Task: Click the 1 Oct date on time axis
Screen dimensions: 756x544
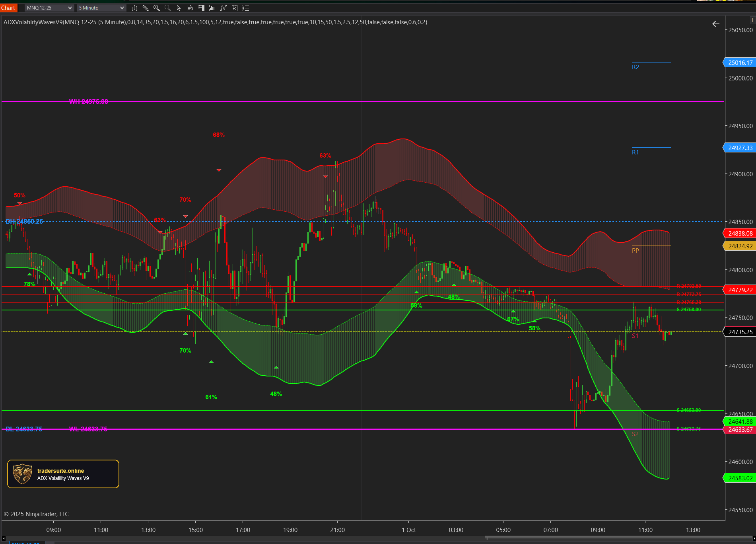Action: 409,530
